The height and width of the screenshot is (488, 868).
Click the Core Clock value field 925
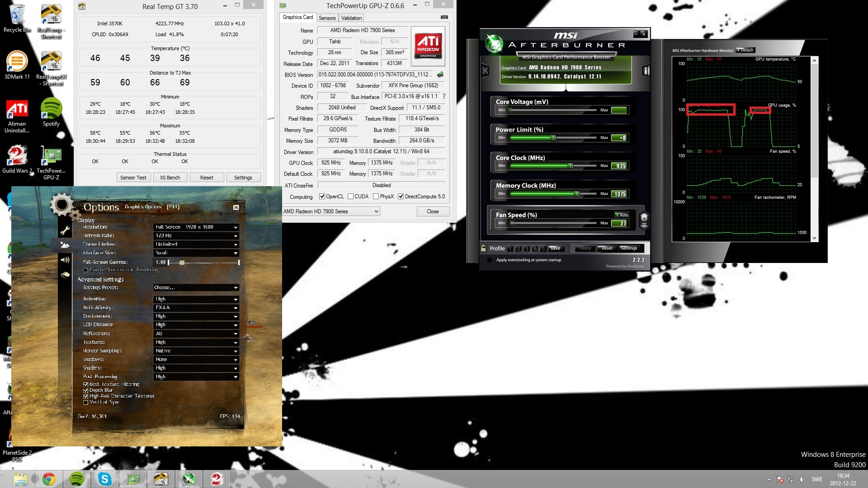[x=619, y=166]
